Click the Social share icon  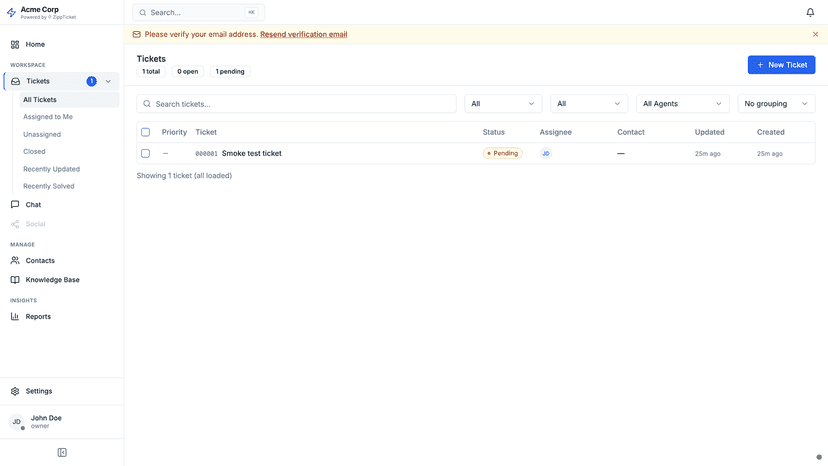tap(15, 224)
